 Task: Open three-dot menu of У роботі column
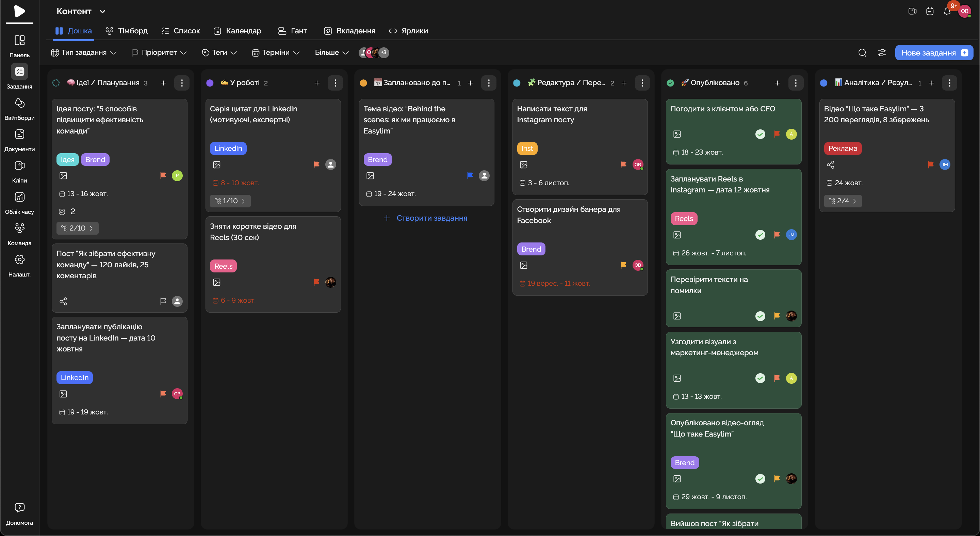[335, 83]
